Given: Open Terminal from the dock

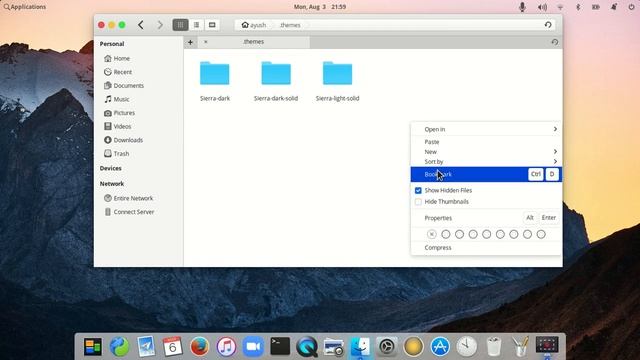Looking at the screenshot, I should point(280,347).
